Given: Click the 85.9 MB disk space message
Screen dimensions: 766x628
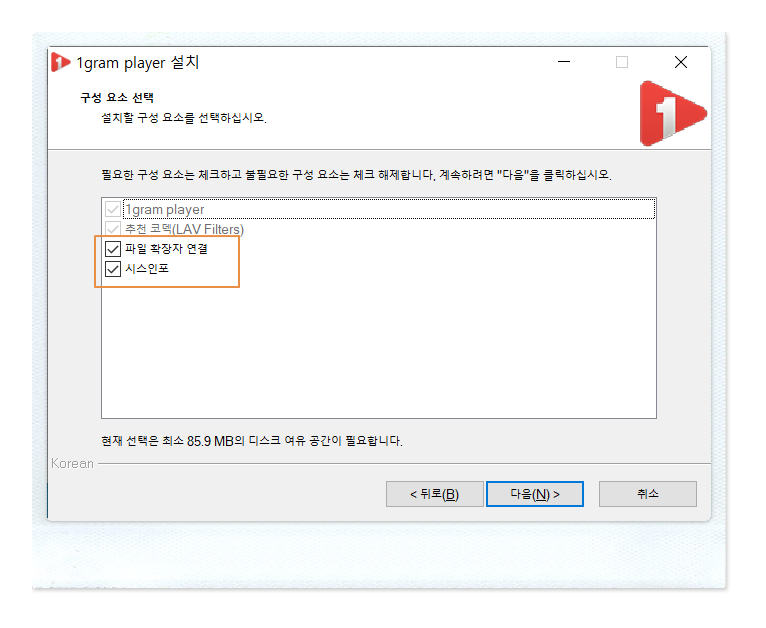Looking at the screenshot, I should [x=252, y=441].
